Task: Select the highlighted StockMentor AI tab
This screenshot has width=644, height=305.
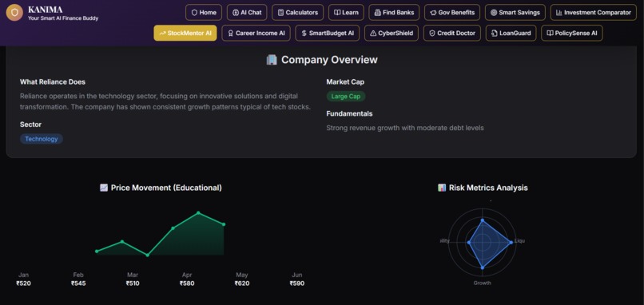Action: point(185,33)
